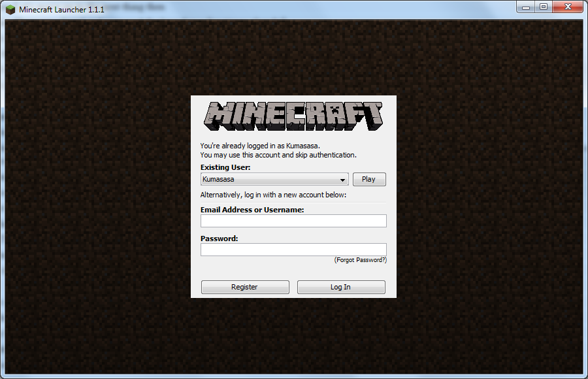Open the Forgot Password link
The image size is (588, 379).
[361, 259]
